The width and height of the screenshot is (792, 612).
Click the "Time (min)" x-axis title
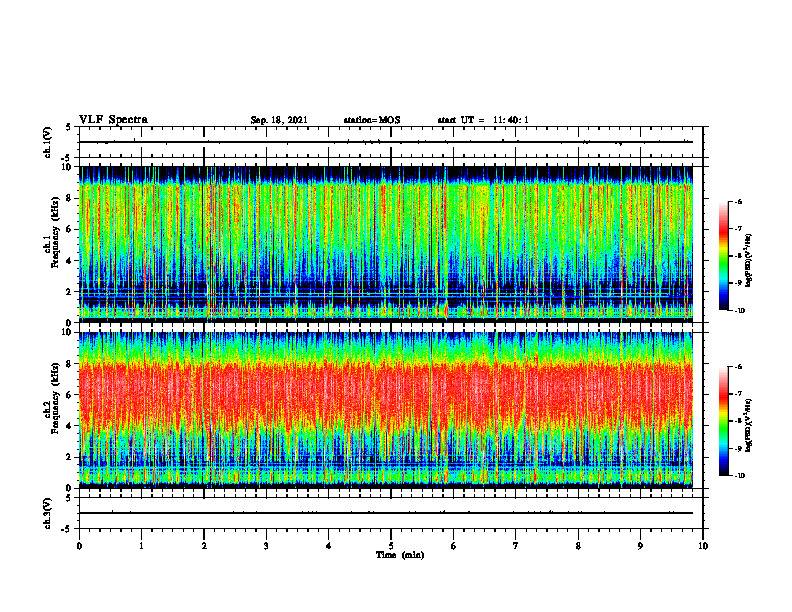pyautogui.click(x=400, y=555)
